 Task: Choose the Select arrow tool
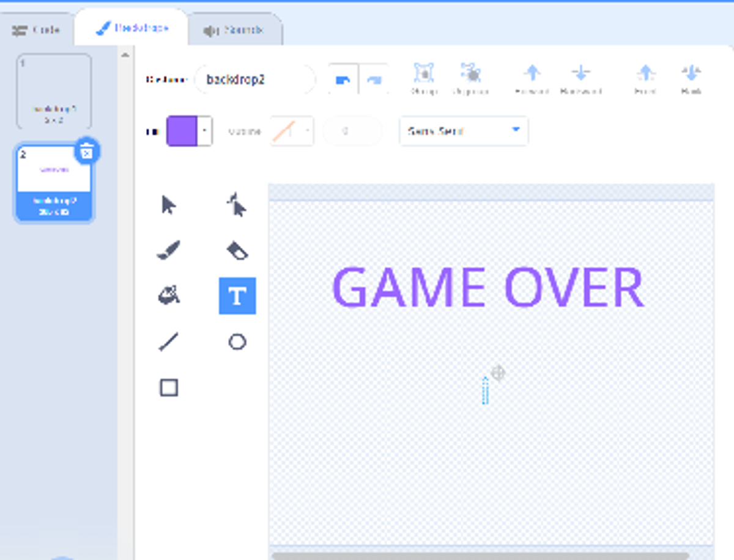(169, 205)
